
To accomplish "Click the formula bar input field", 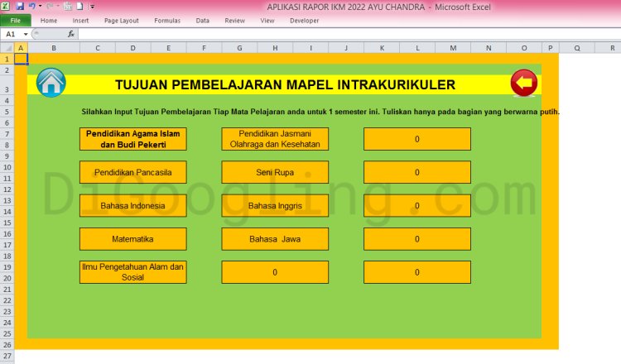I will pyautogui.click(x=331, y=34).
